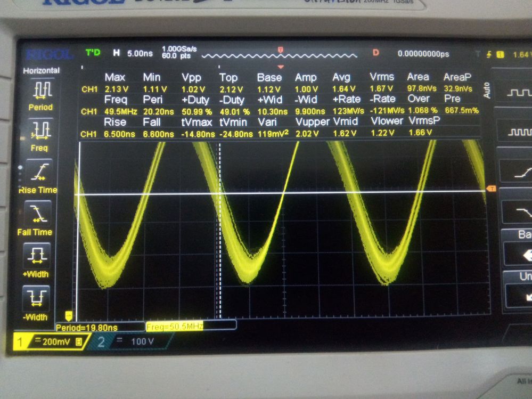Click the -Duty value 49.01 %
Viewport: 532px width, 399px height.
234,111
